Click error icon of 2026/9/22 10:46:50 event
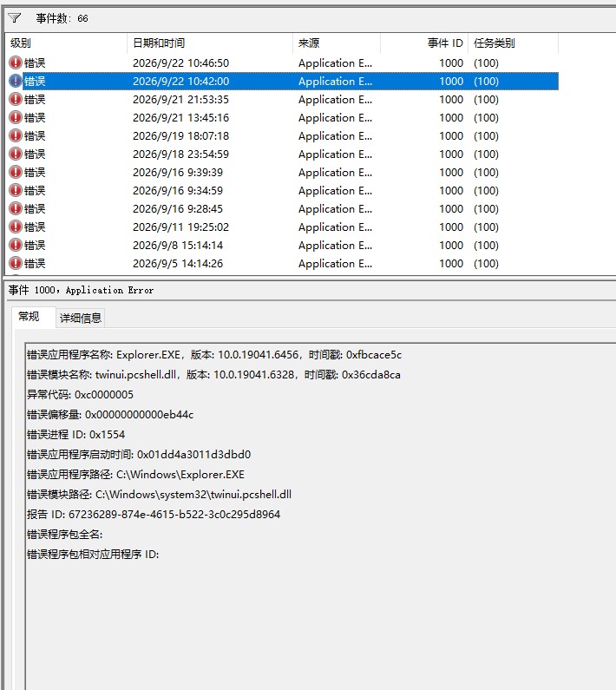Screen dimensions: 616x690 pyautogui.click(x=16, y=63)
